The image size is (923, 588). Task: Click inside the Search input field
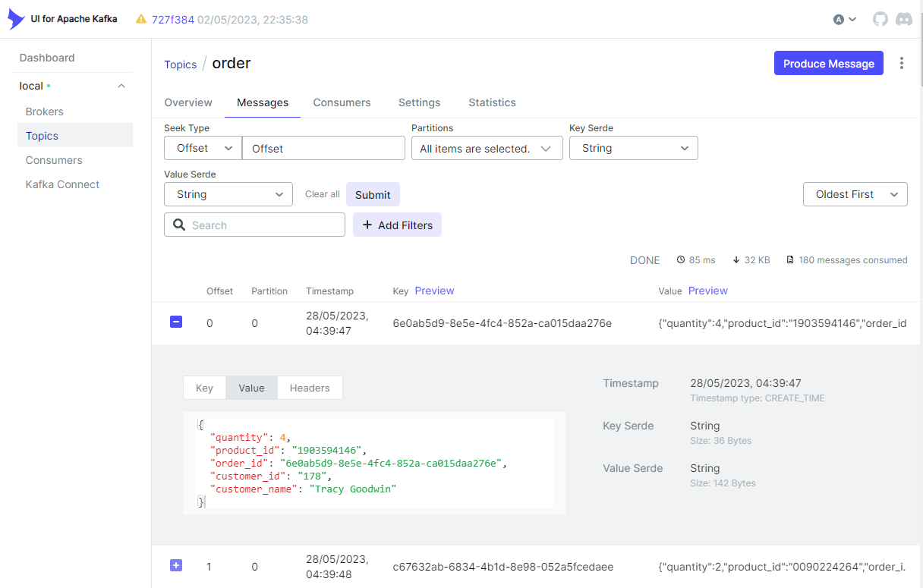pyautogui.click(x=258, y=225)
